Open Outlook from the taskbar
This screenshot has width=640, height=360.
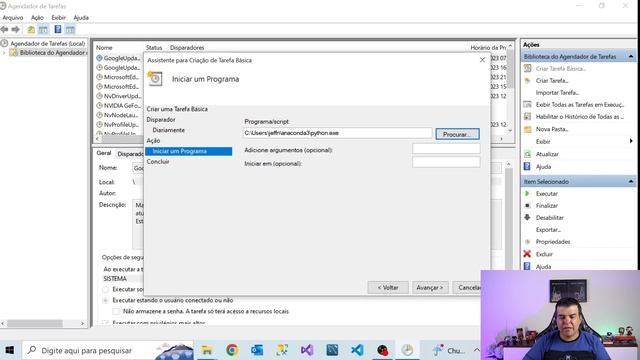coord(257,350)
